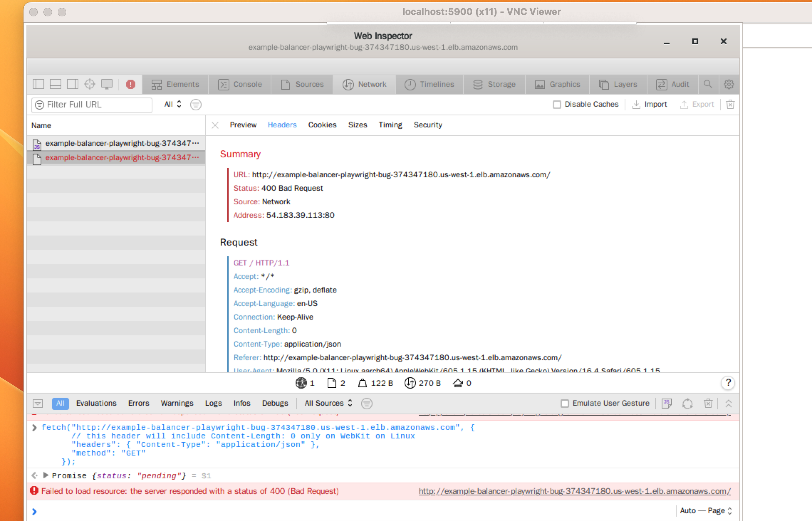812x521 pixels.
Task: Enable the Disable Caches checkbox
Action: point(556,105)
